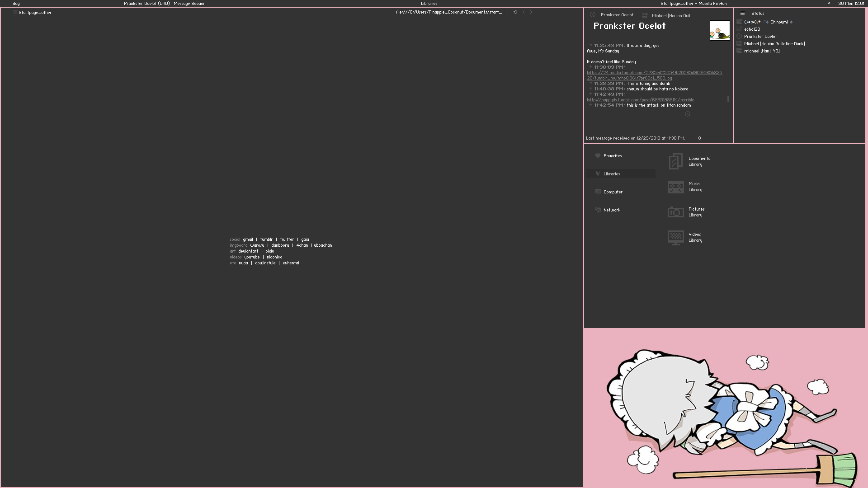The width and height of the screenshot is (868, 488).
Task: Go back using the Firefox back arrow
Action: [x=524, y=12]
